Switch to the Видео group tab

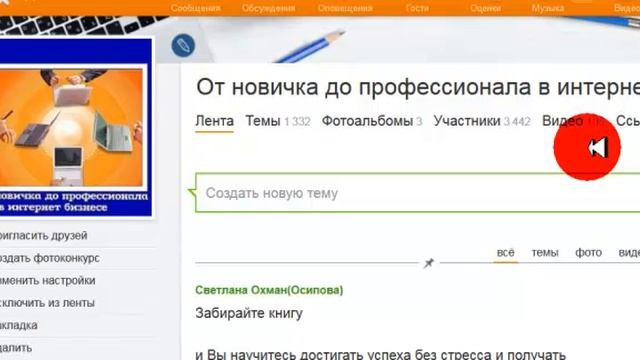[x=562, y=121]
